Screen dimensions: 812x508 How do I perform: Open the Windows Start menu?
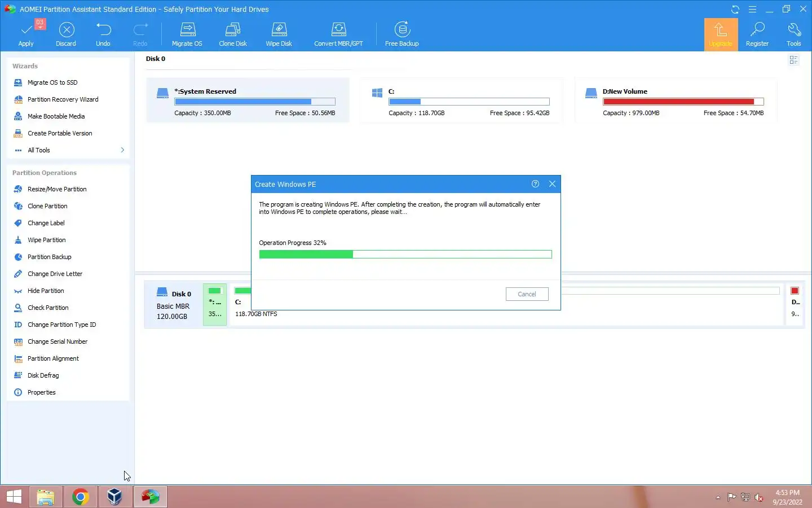click(14, 497)
